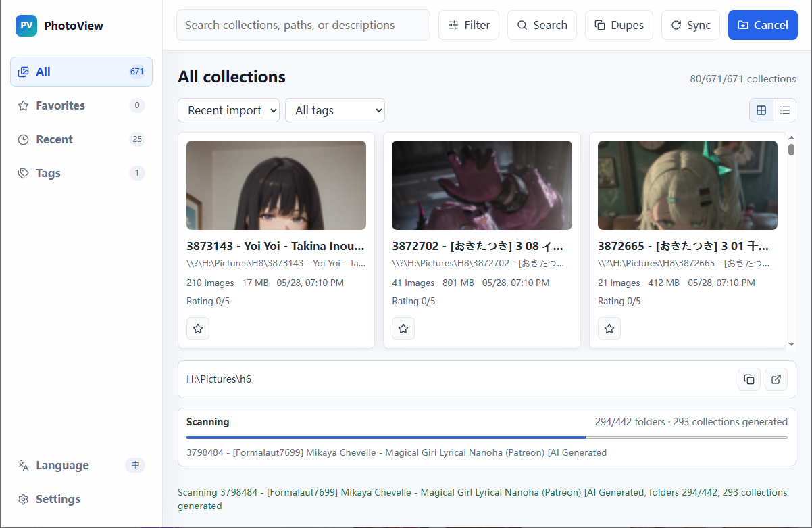Viewport: 812px width, 528px height.
Task: Click the scrollbar down arrow
Action: [791, 344]
